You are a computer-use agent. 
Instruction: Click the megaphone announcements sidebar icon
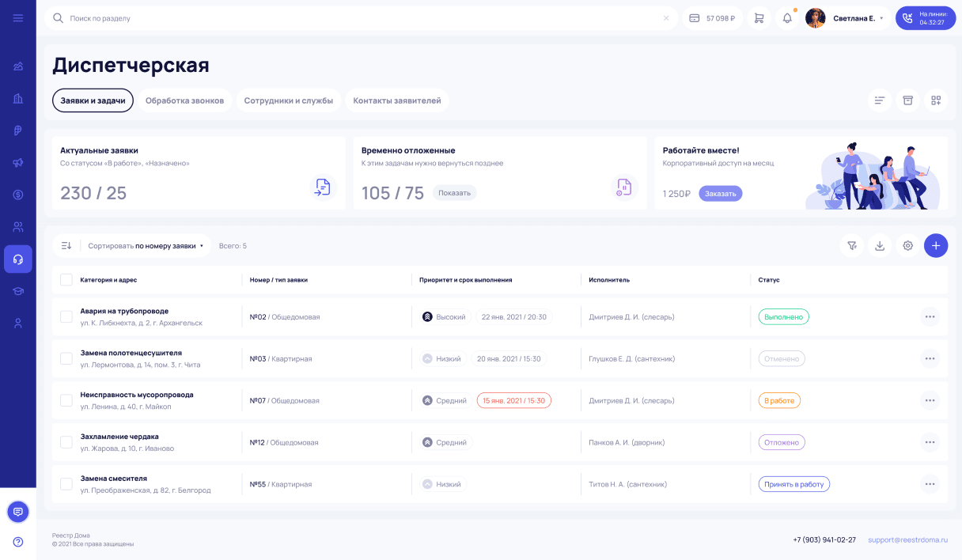(18, 163)
